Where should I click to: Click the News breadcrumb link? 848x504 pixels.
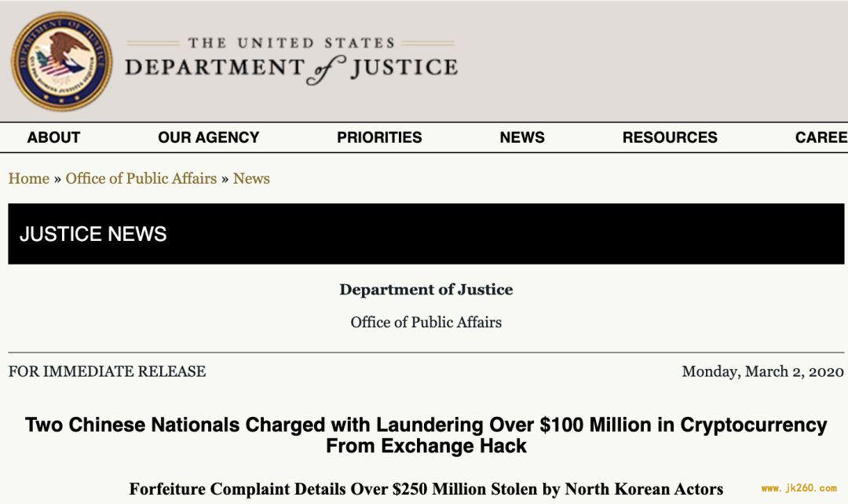251,178
